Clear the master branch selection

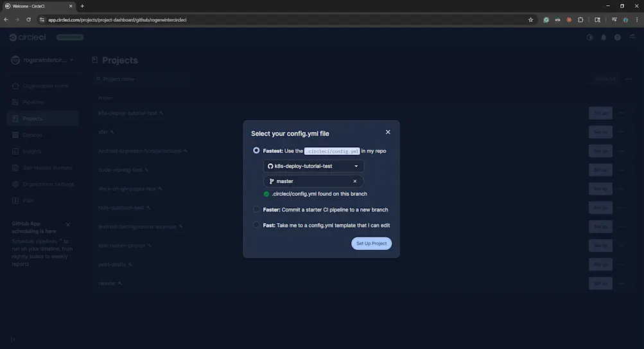[x=355, y=181]
